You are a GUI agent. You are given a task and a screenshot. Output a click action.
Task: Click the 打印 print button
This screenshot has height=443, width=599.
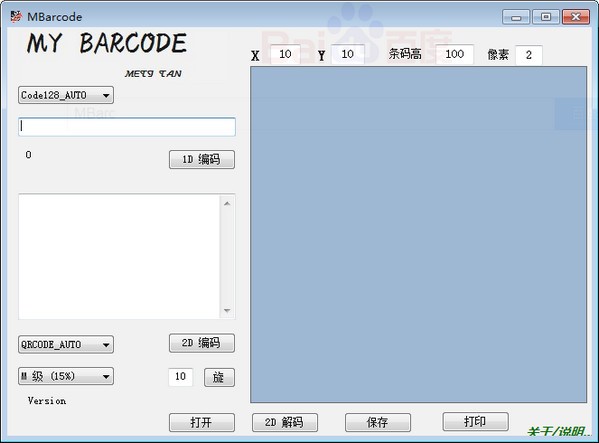tap(475, 422)
